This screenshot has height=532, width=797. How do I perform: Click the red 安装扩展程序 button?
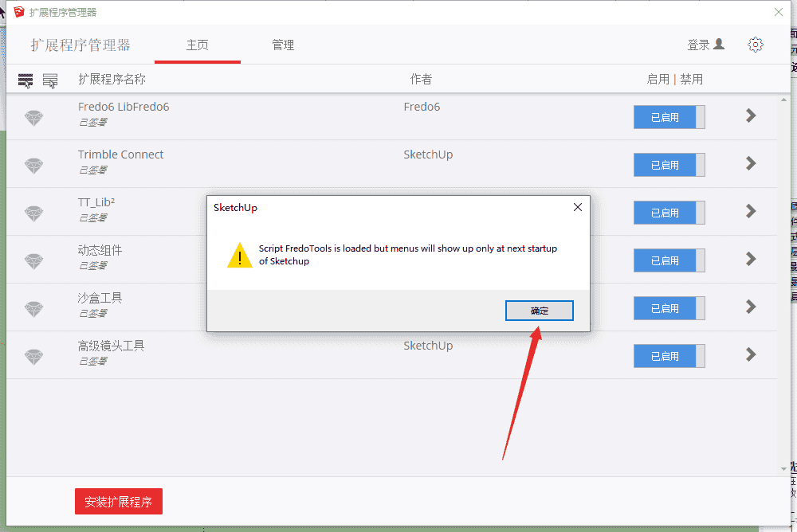point(119,502)
